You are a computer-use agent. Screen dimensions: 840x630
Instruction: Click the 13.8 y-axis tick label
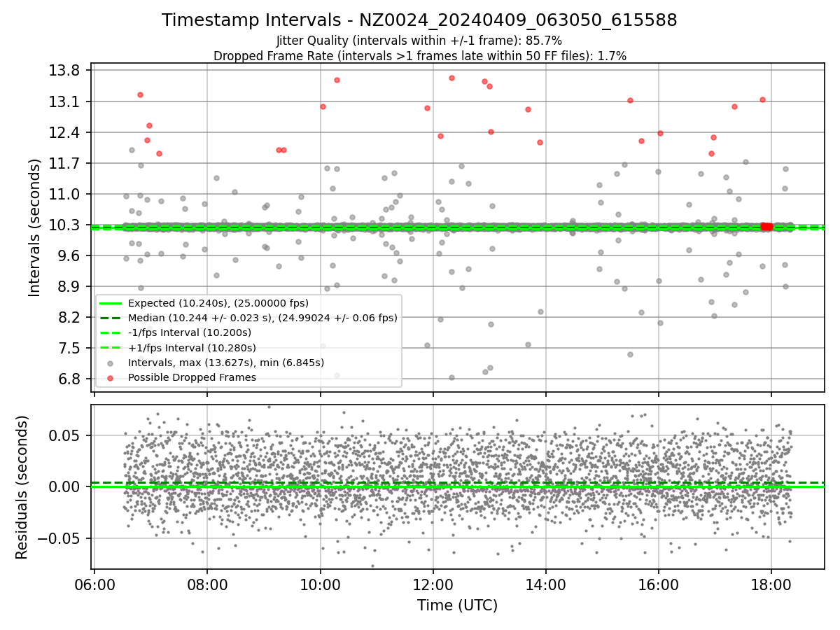point(66,71)
